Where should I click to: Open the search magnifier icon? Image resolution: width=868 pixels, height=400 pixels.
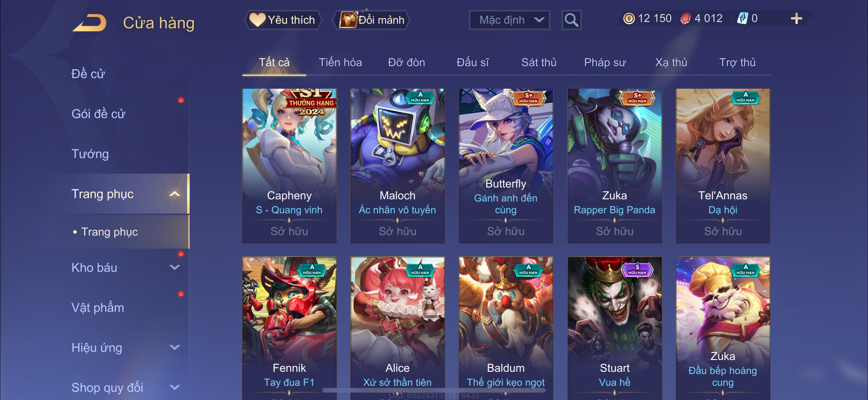[571, 20]
